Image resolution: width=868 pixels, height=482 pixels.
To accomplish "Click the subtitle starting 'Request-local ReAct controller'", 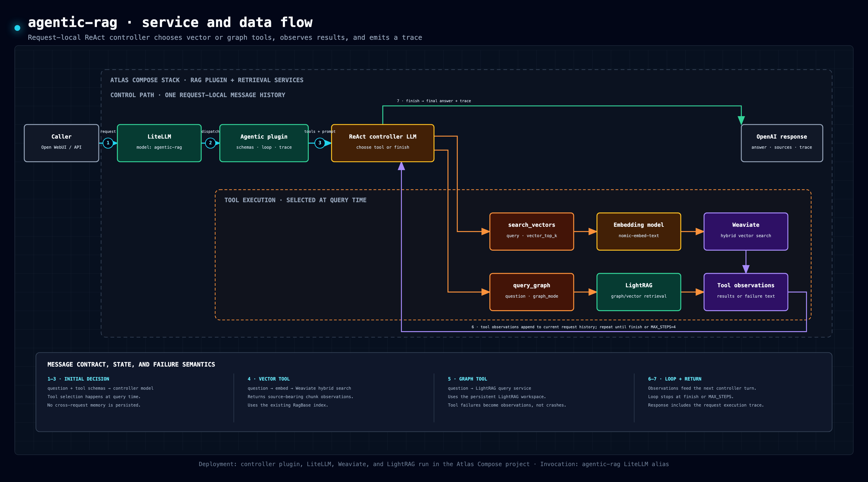I will click(x=225, y=37).
